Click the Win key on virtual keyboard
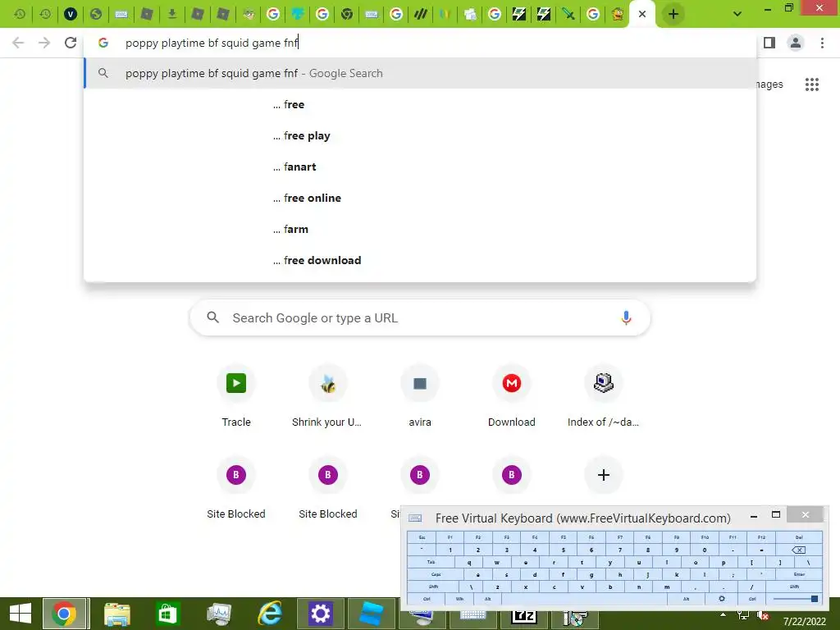 (459, 598)
